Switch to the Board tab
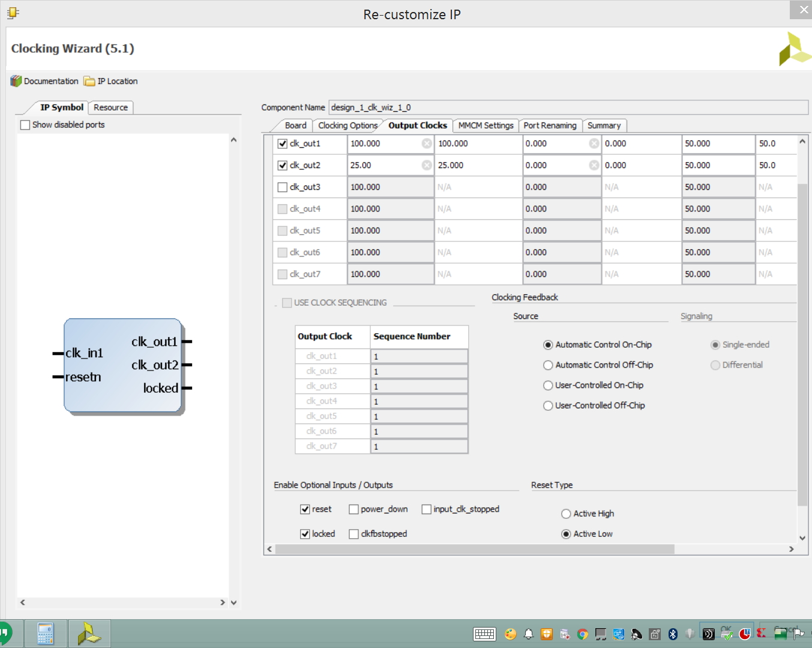The image size is (812, 648). (x=295, y=126)
